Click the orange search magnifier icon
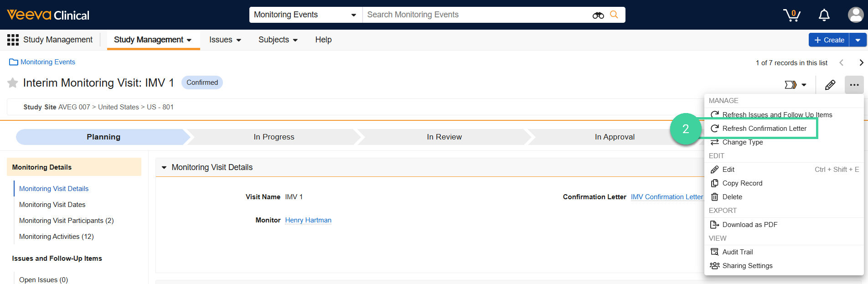Screen dimensions: 868x284 pos(614,15)
